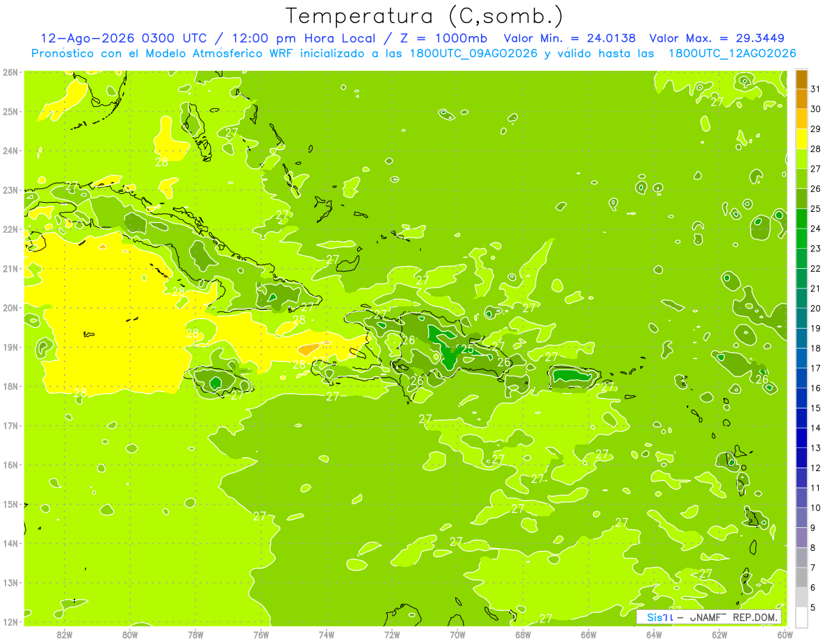Screen dimensions: 834x644
Task: Click the 10 value on the color legend
Action: pos(816,508)
